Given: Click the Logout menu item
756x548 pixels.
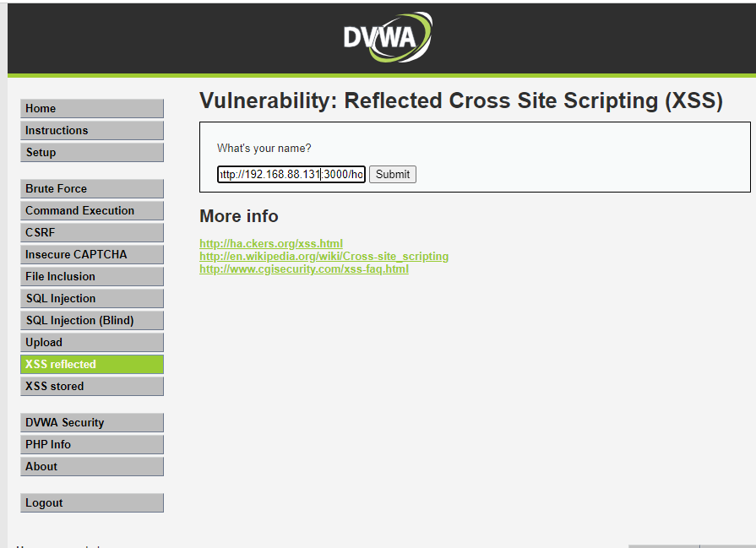Looking at the screenshot, I should pos(91,502).
